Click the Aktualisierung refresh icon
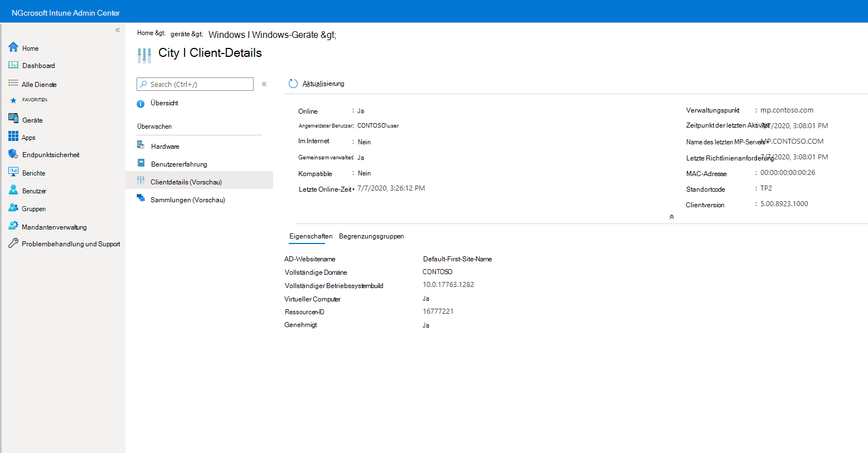This screenshot has height=453, width=868. point(293,84)
